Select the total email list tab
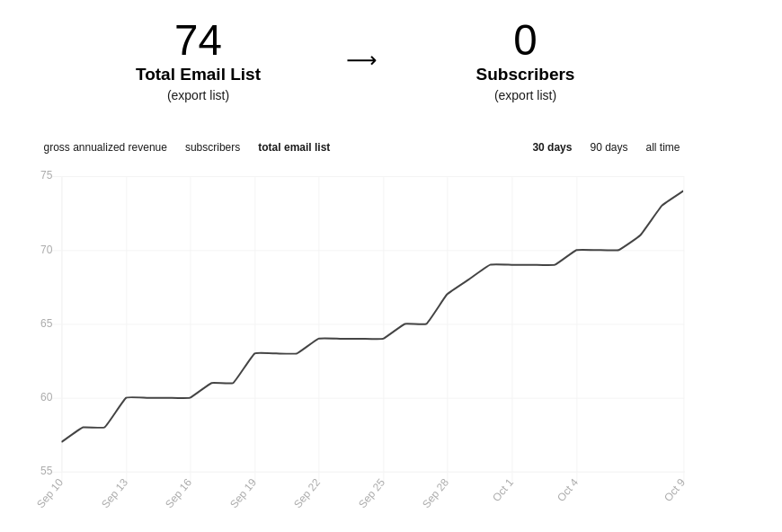Image resolution: width=782 pixels, height=532 pixels. coord(294,147)
